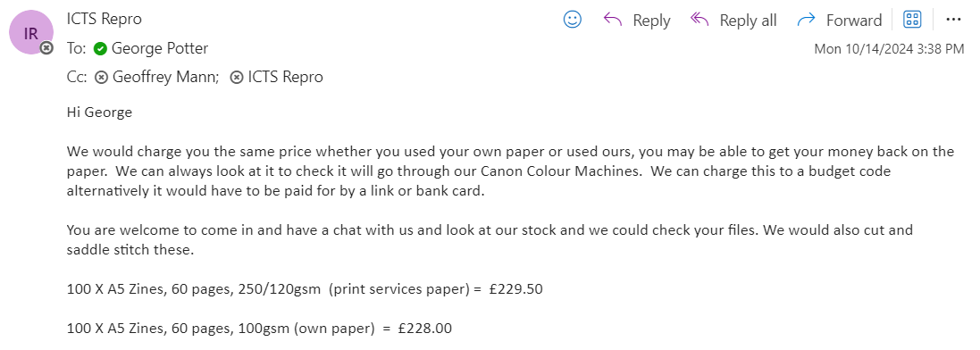Open the George Potter recipient contact
The image size is (980, 350).
(x=160, y=49)
